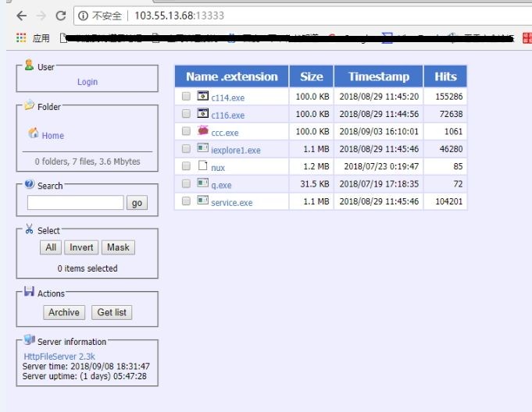Open the Login link

point(87,82)
